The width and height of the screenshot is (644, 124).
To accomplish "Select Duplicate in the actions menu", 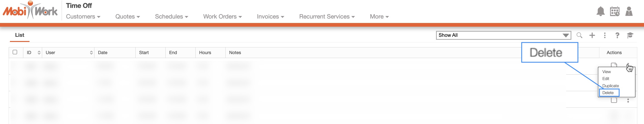I will pos(611,86).
